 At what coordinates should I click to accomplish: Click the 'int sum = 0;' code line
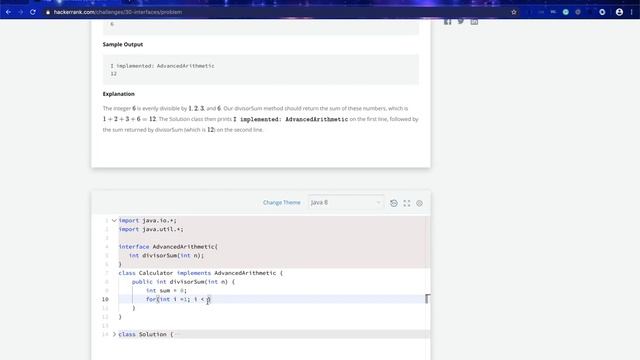(166, 291)
